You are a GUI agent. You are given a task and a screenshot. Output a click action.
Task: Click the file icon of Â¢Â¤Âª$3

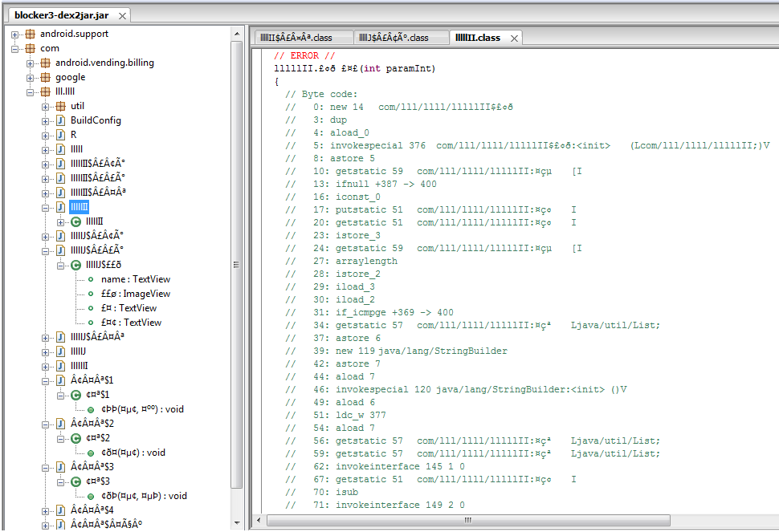coord(60,467)
